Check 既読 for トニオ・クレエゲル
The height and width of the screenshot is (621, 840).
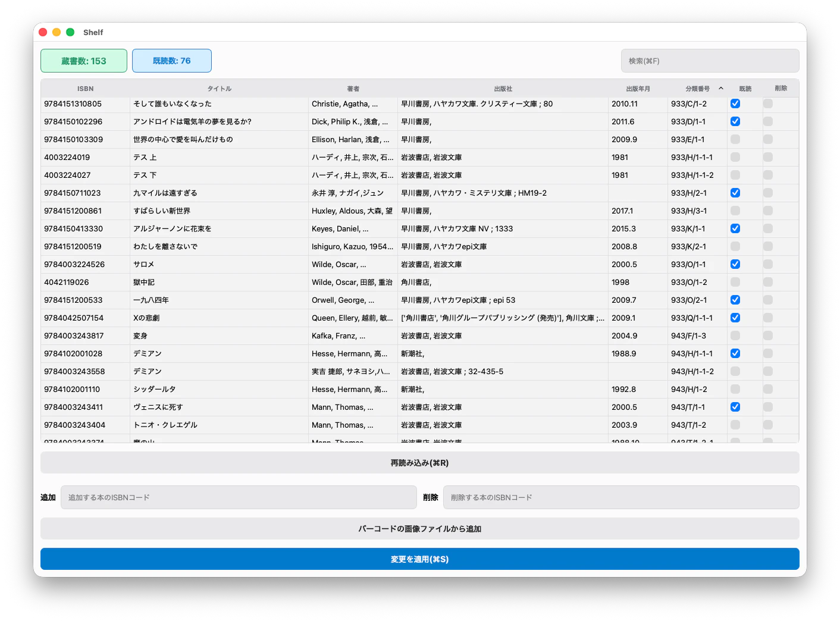735,425
